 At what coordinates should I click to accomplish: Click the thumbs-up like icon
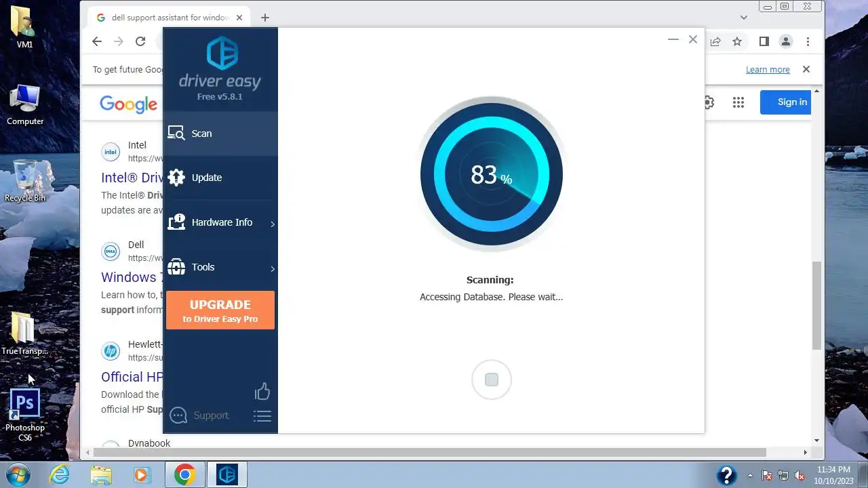pyautogui.click(x=262, y=391)
